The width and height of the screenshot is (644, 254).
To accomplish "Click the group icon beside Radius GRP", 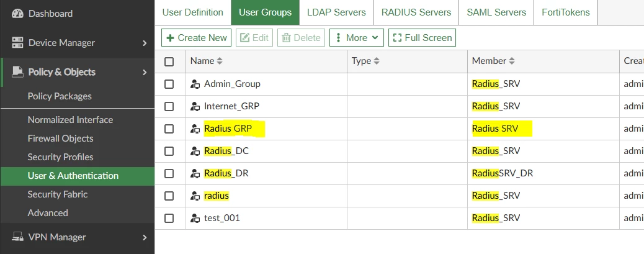I will (195, 129).
